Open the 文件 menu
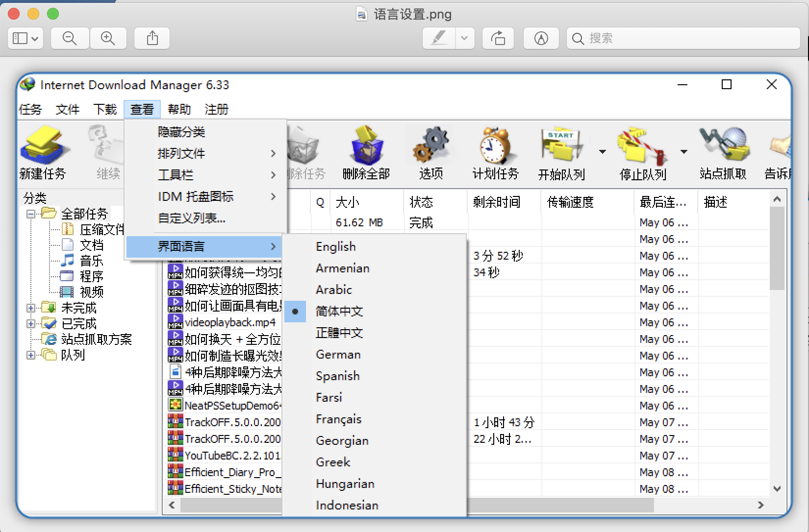Image resolution: width=809 pixels, height=532 pixels. pos(68,109)
